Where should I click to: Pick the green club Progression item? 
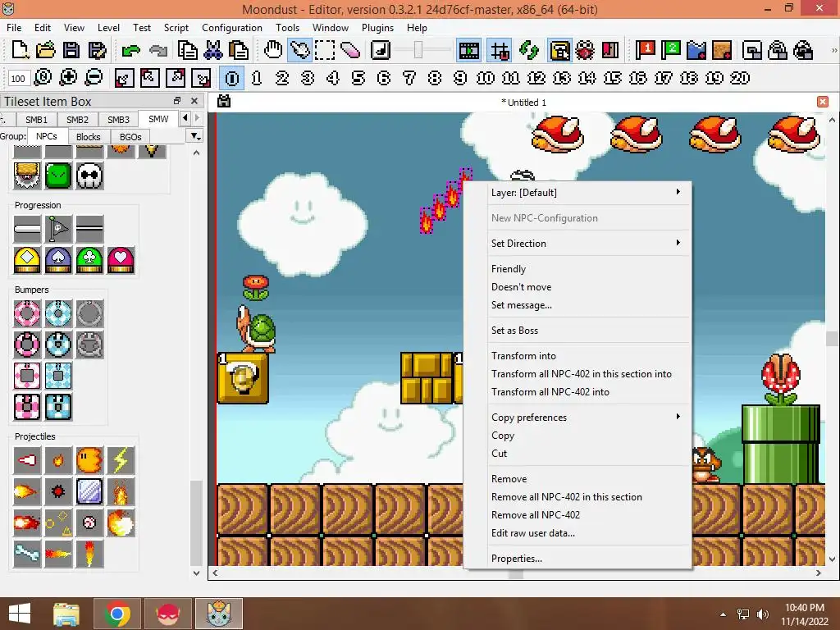pyautogui.click(x=89, y=260)
